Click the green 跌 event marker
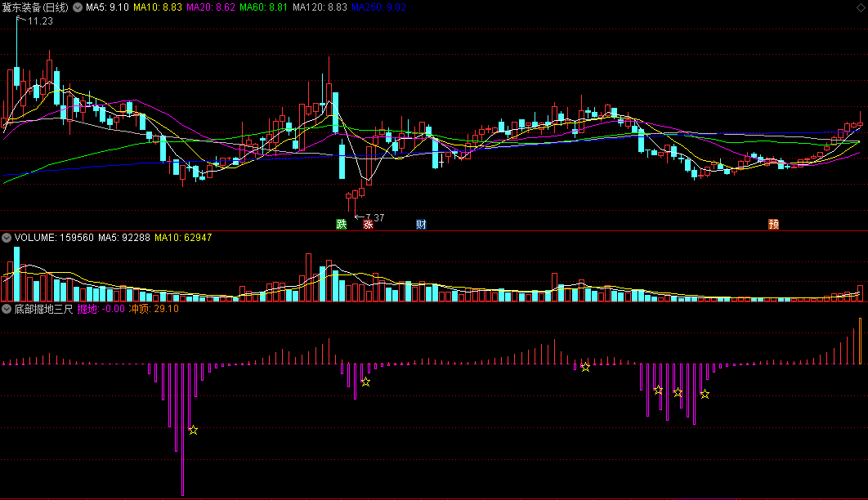This screenshot has height=500, width=868. (x=342, y=224)
